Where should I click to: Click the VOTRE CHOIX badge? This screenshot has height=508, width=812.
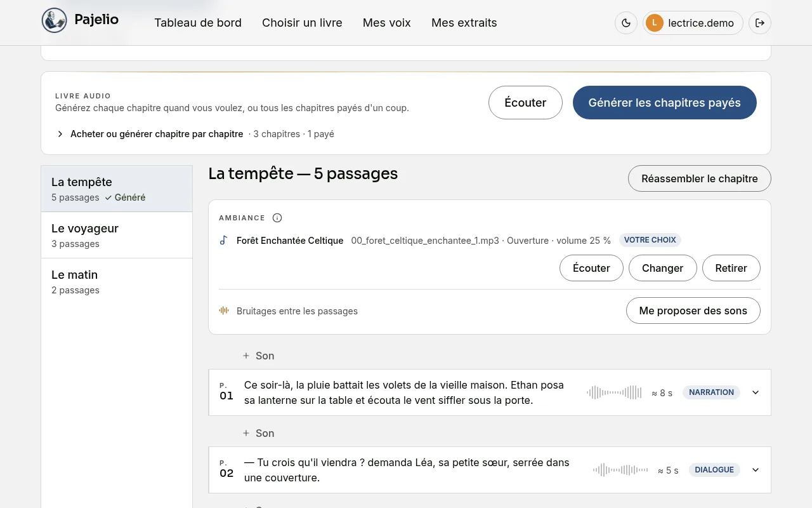pyautogui.click(x=650, y=240)
